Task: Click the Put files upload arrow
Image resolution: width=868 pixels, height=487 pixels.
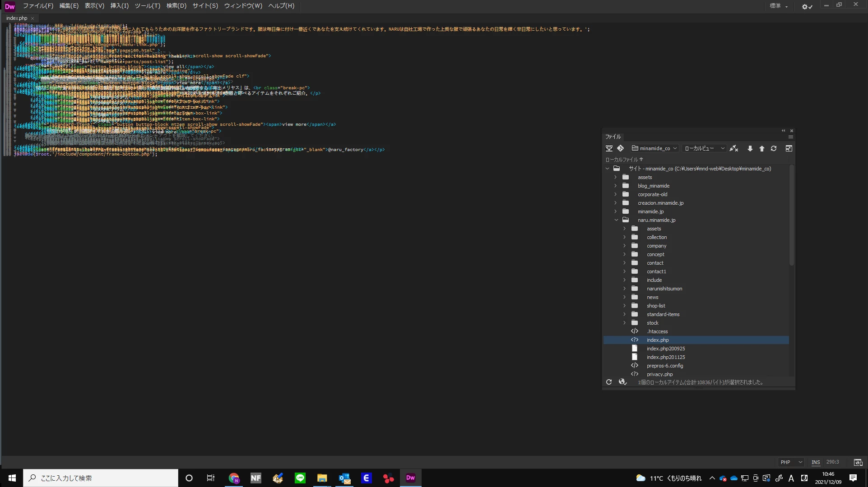Action: [761, 148]
